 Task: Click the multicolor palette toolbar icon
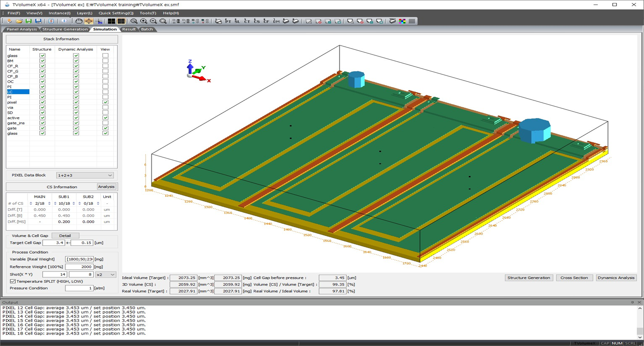(402, 21)
